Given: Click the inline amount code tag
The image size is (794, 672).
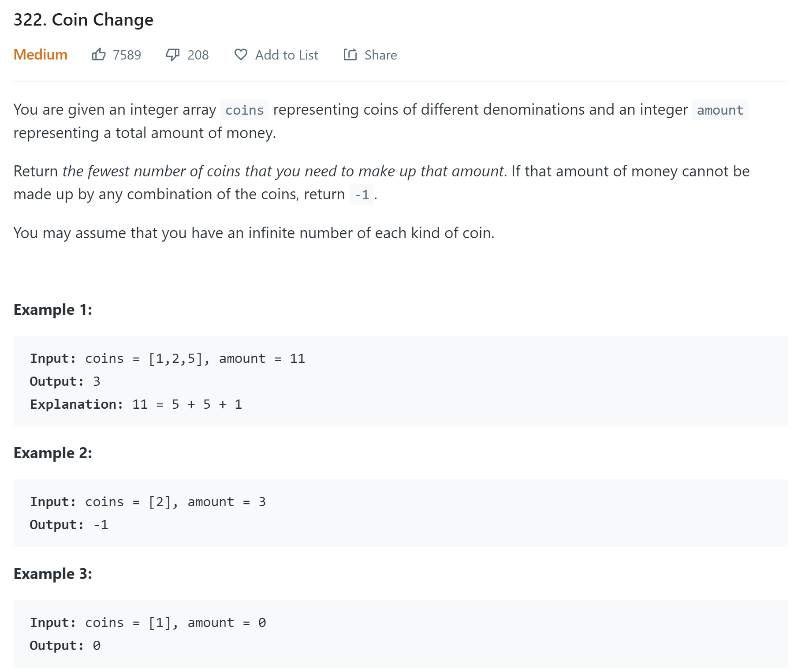Looking at the screenshot, I should point(720,110).
